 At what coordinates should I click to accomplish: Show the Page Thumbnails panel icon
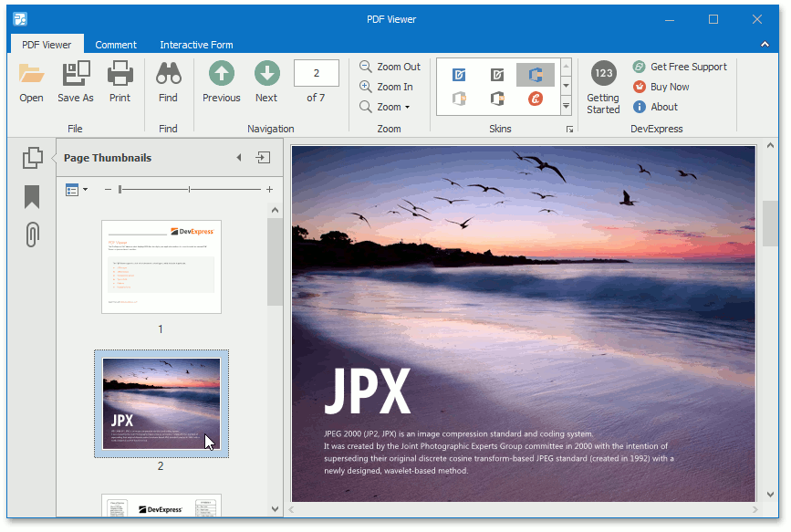pyautogui.click(x=32, y=158)
